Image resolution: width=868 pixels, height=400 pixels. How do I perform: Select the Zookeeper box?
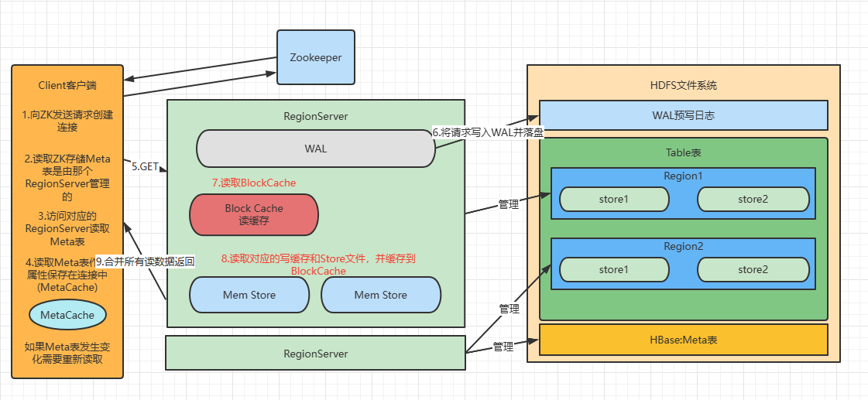[316, 57]
